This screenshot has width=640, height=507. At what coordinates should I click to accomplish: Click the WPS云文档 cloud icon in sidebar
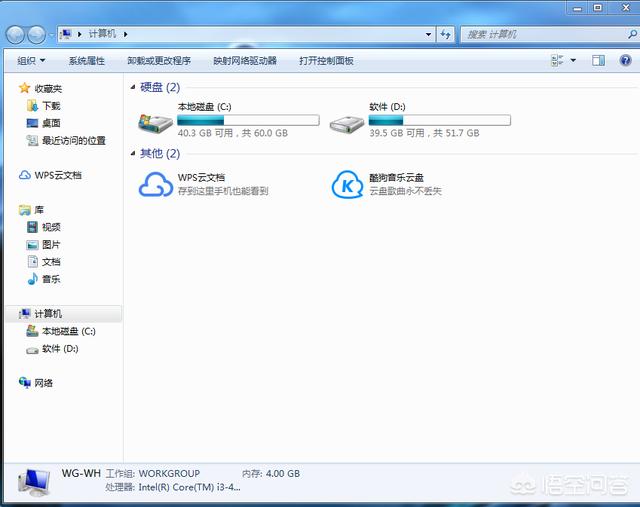pyautogui.click(x=24, y=175)
